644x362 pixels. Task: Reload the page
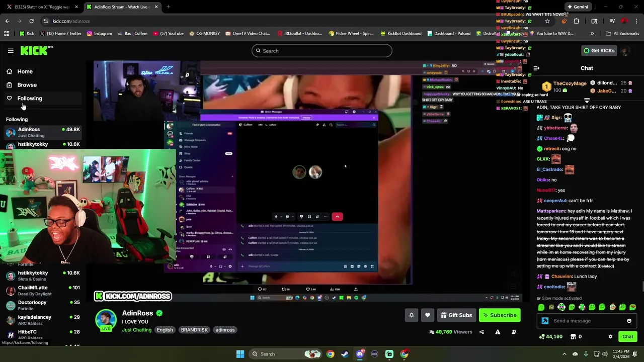click(x=31, y=21)
